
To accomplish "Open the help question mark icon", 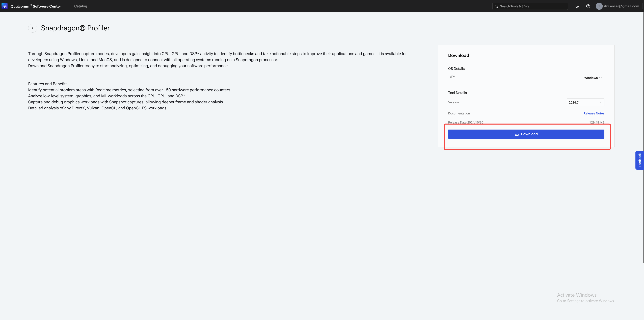I will pos(588,6).
